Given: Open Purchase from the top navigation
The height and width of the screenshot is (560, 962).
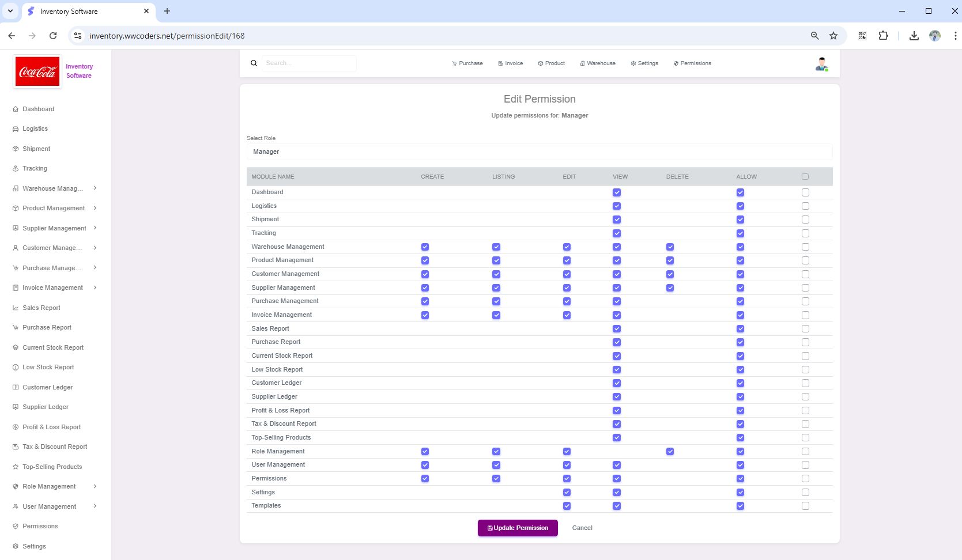Looking at the screenshot, I should coord(467,63).
